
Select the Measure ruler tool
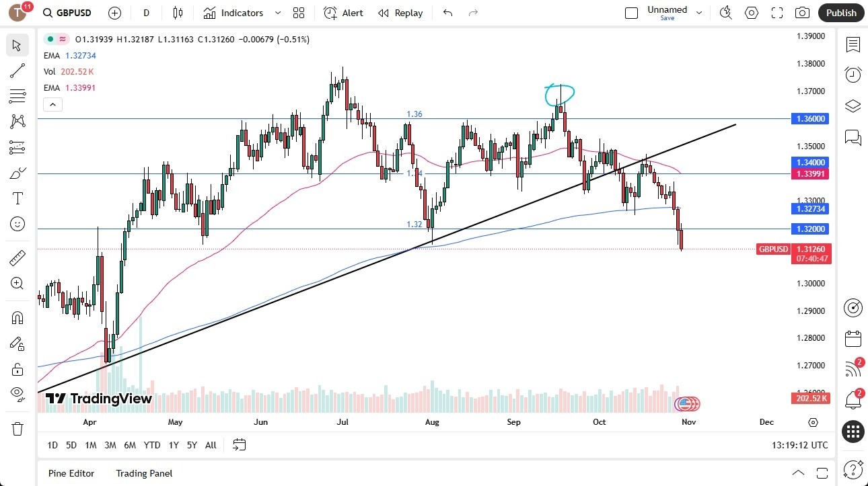click(x=17, y=257)
